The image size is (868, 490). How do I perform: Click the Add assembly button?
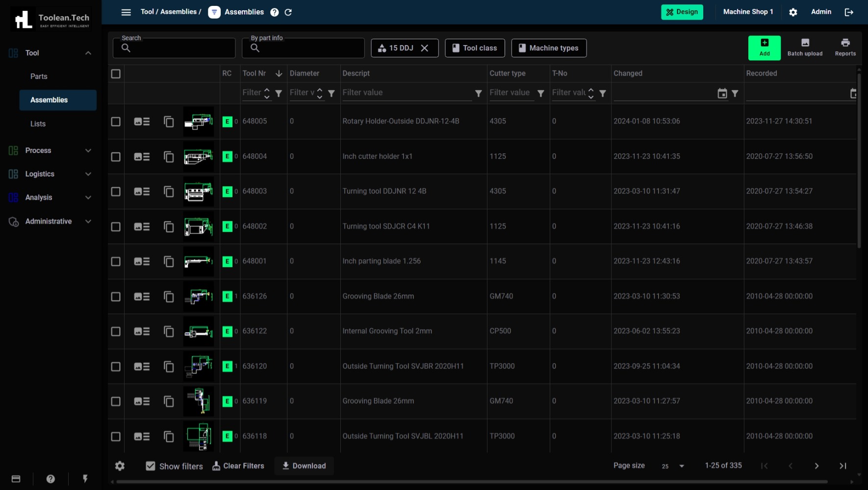click(764, 48)
